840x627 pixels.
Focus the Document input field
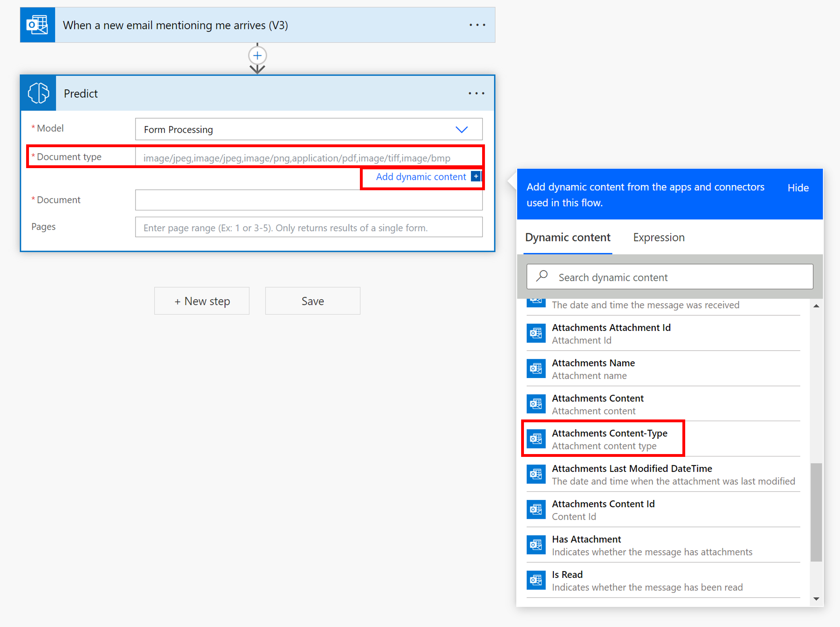pyautogui.click(x=309, y=200)
